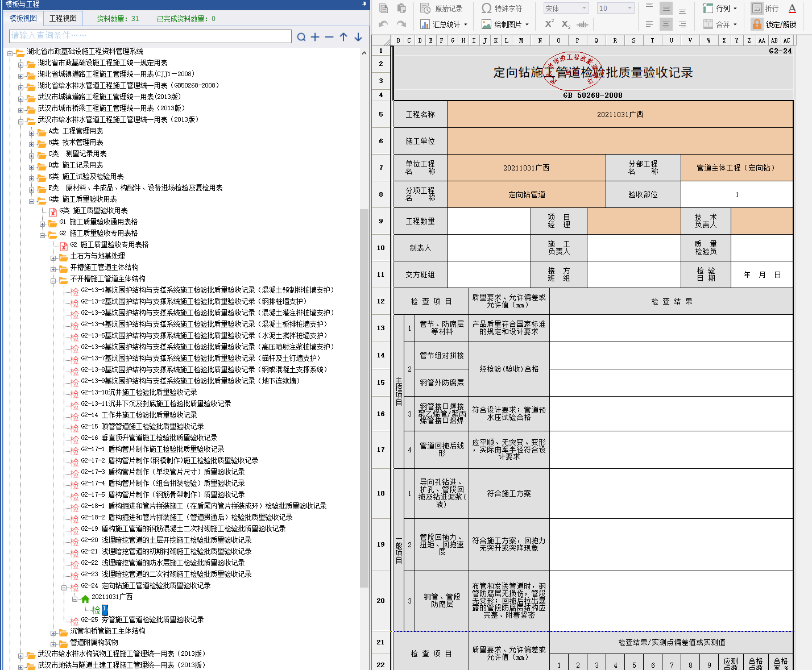Screen dimensions: 812x670
Task: Open 原始记录 original records
Action: (442, 9)
